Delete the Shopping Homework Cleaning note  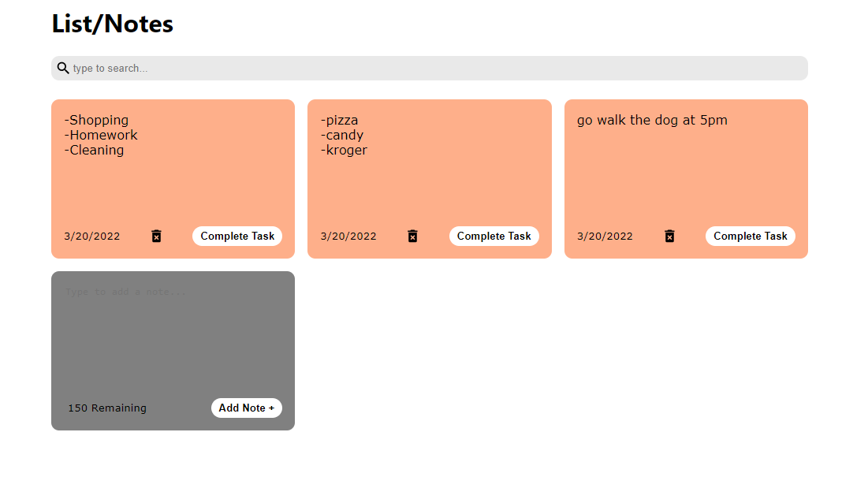point(157,237)
